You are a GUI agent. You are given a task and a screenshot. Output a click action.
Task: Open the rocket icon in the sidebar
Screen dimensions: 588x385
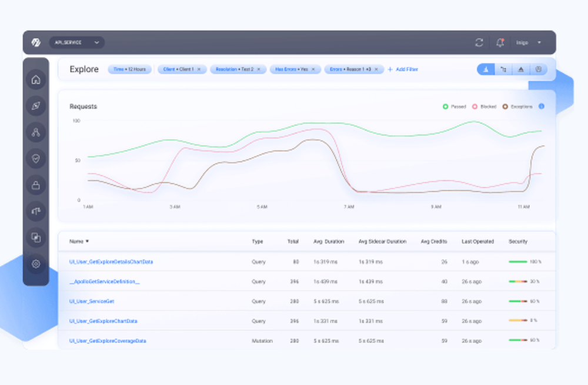tap(36, 106)
